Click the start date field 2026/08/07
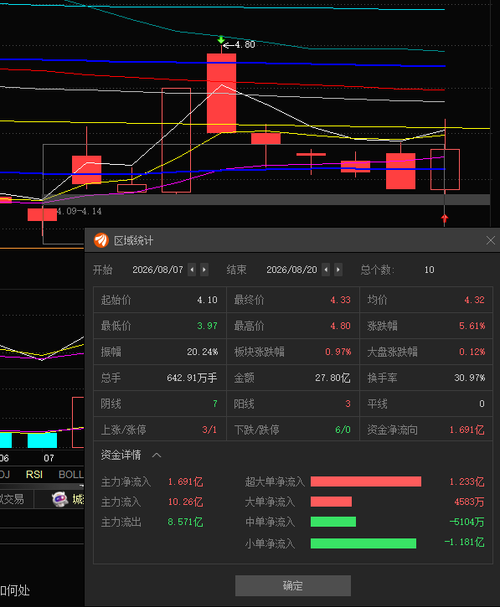Viewport: 500px width, 607px height. coord(158,269)
